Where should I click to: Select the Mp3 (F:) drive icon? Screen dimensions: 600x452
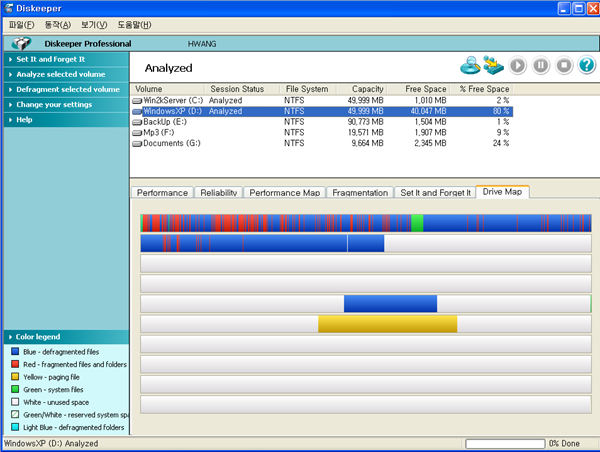point(137,133)
